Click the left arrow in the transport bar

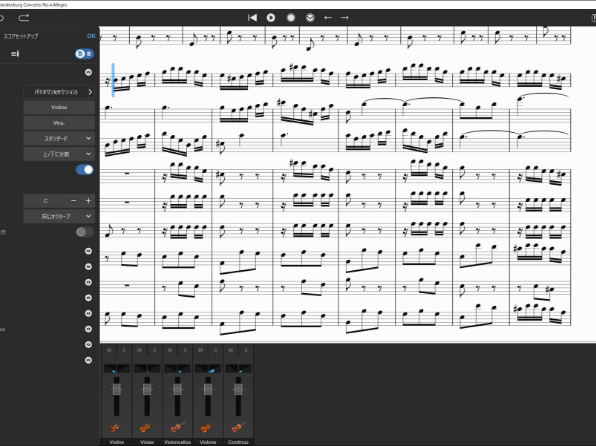click(x=328, y=17)
